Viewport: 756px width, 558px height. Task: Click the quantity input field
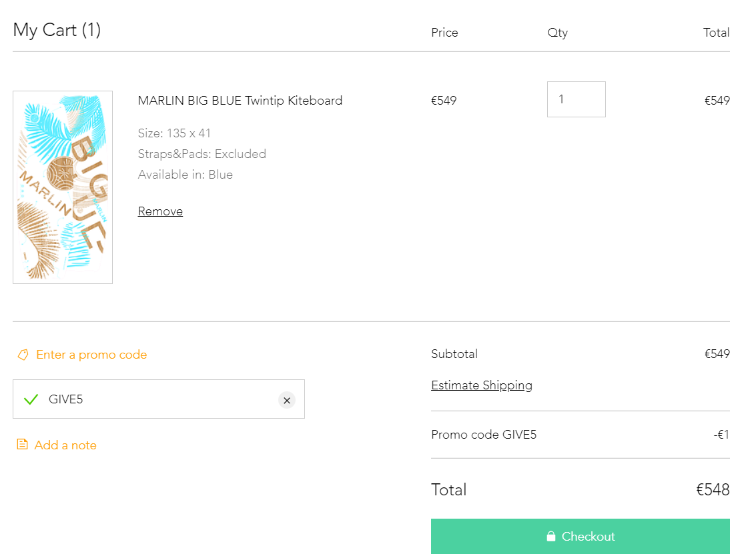tap(576, 99)
